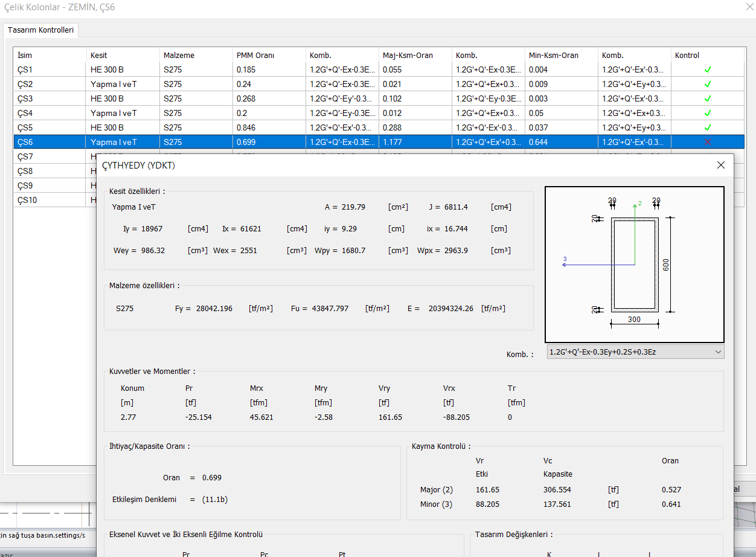Click the Pr value -25.154 under Kuvvetler ve Momentler
This screenshot has height=557, width=756.
coord(199,417)
